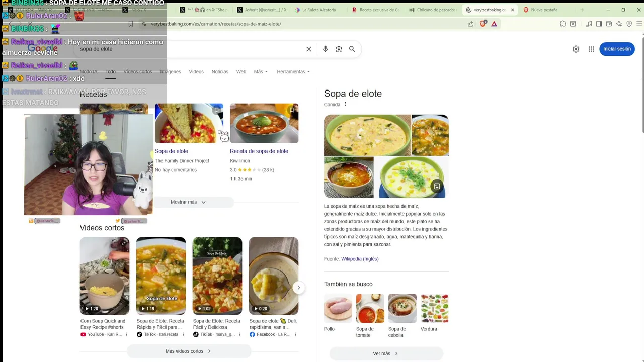
Task: Open Brave Rewards triangle icon
Action: pyautogui.click(x=494, y=24)
